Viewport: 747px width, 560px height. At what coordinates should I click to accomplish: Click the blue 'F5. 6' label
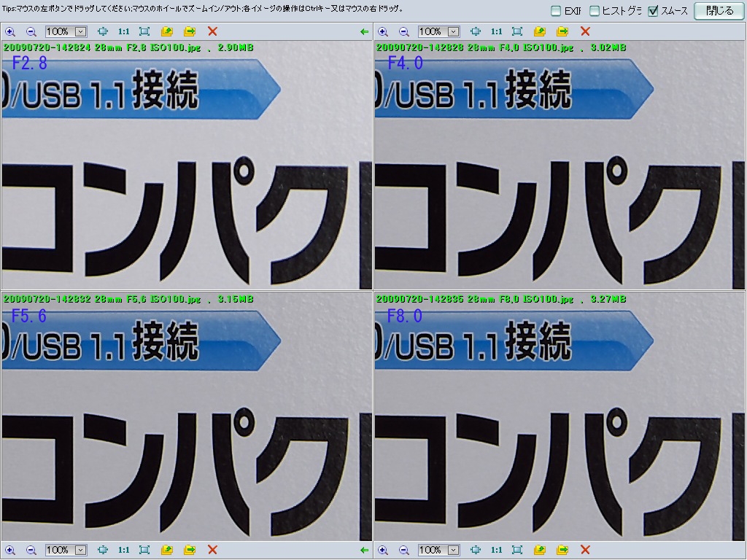(28, 316)
